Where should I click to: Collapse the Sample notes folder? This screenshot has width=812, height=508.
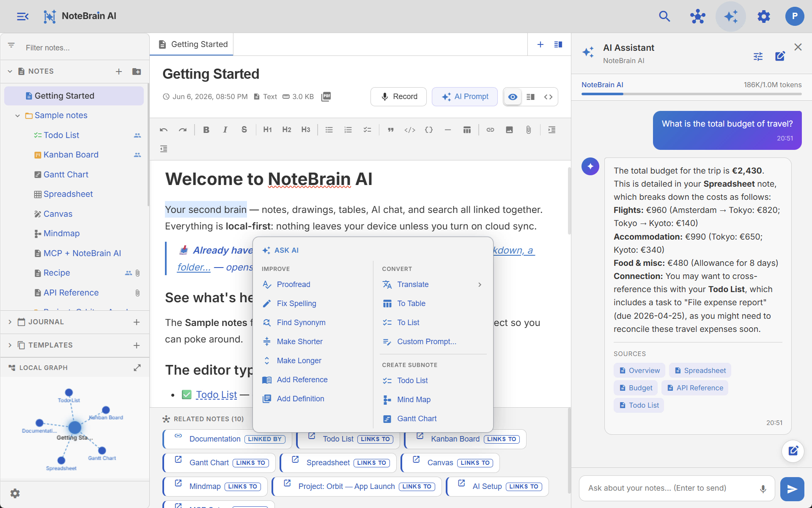click(17, 116)
